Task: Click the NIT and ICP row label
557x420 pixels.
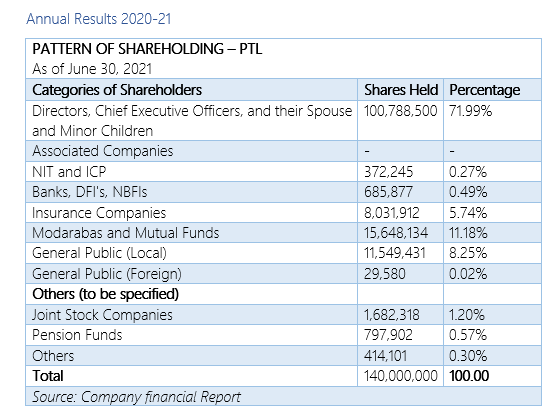Action: click(69, 172)
